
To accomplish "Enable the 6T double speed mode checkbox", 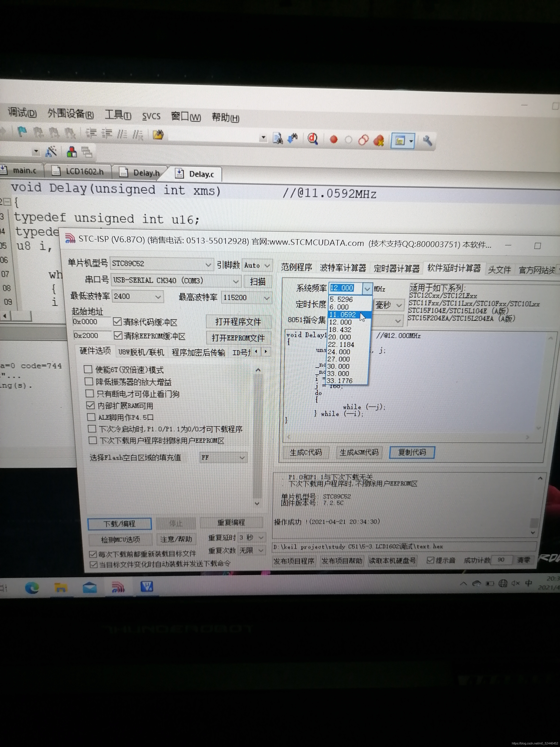I will [88, 369].
